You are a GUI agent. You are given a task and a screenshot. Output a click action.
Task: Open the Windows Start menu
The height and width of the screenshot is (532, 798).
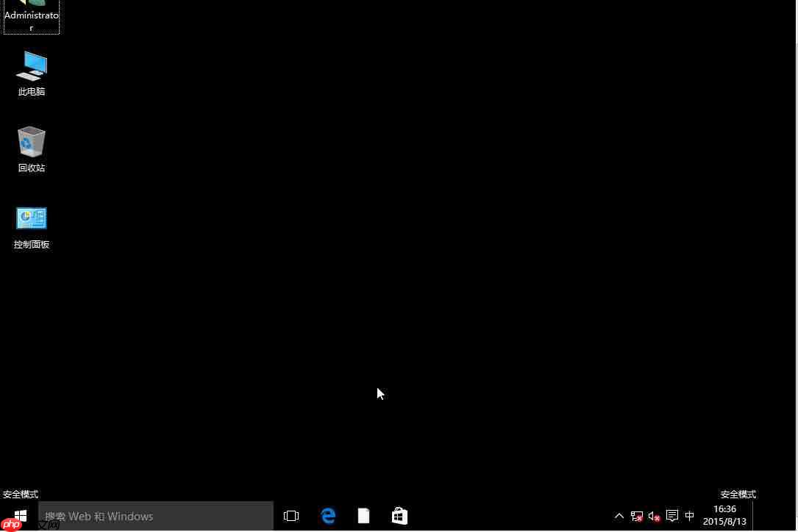tap(21, 515)
